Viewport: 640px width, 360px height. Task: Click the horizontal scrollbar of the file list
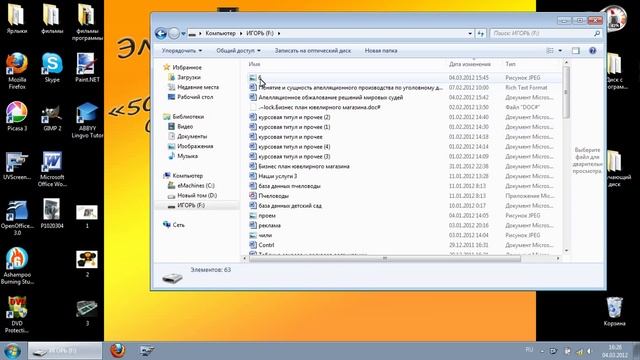[x=385, y=258]
